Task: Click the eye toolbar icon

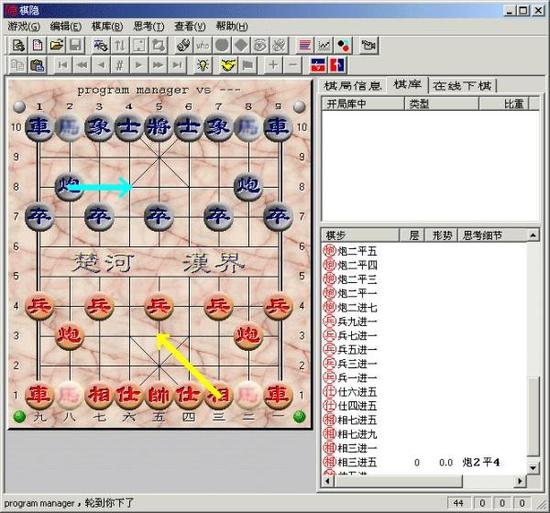Action: [260, 45]
